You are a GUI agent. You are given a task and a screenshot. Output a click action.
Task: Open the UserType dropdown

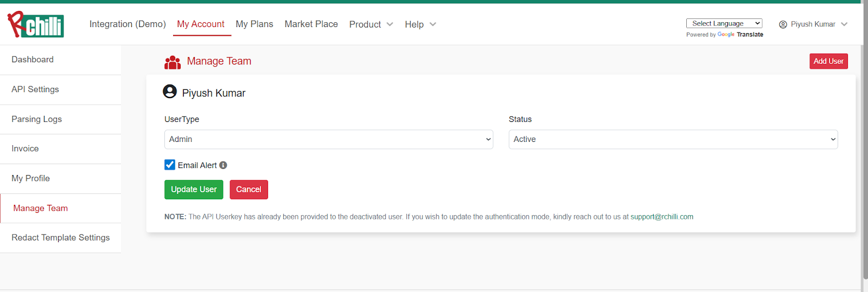click(x=328, y=139)
